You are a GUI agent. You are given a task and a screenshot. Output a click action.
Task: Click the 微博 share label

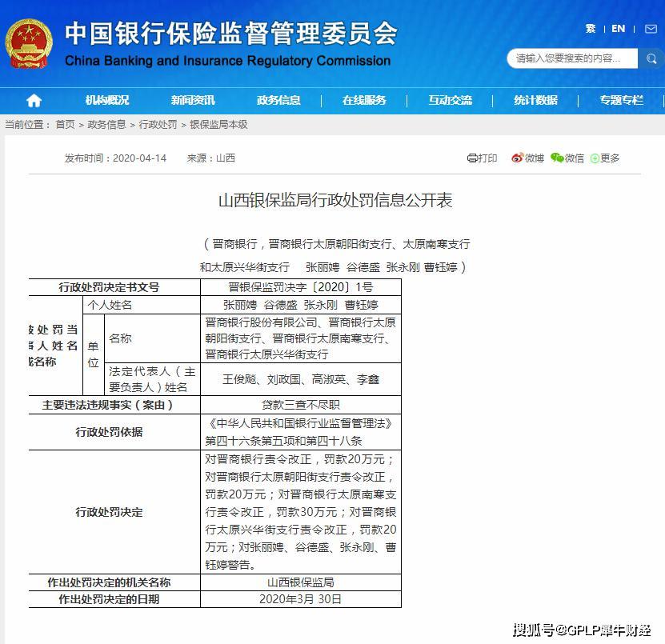tap(534, 158)
